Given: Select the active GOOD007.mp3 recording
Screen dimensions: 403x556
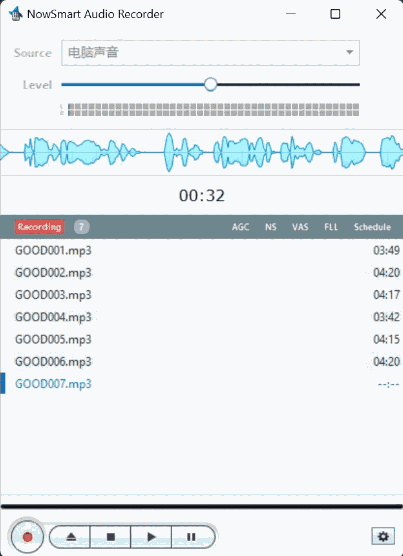Looking at the screenshot, I should [201, 384].
